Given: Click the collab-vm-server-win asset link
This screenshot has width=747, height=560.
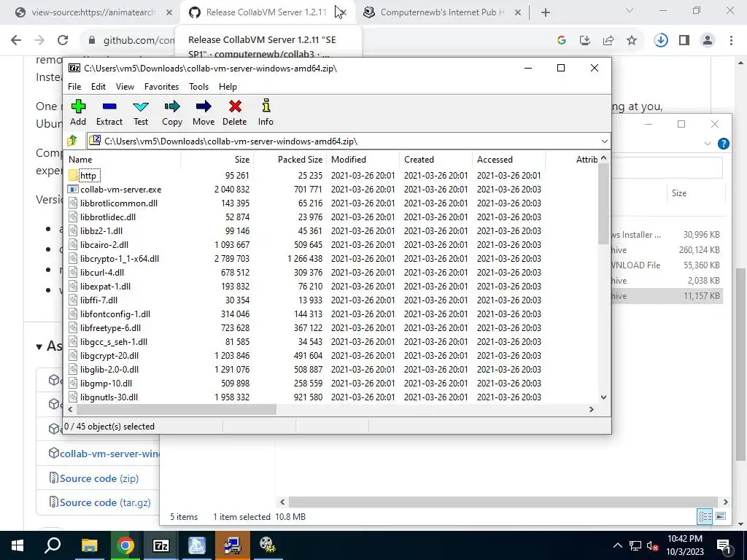Looking at the screenshot, I should (x=109, y=454).
